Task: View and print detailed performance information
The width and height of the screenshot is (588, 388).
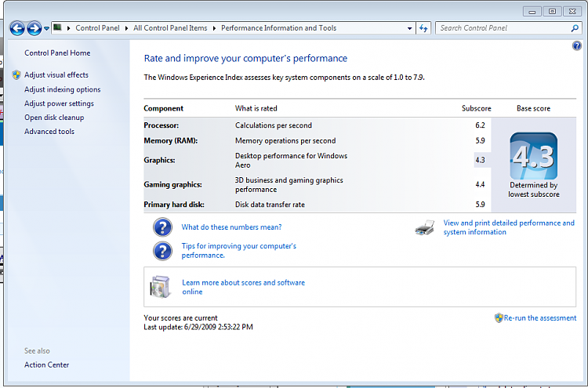Action: coord(509,227)
